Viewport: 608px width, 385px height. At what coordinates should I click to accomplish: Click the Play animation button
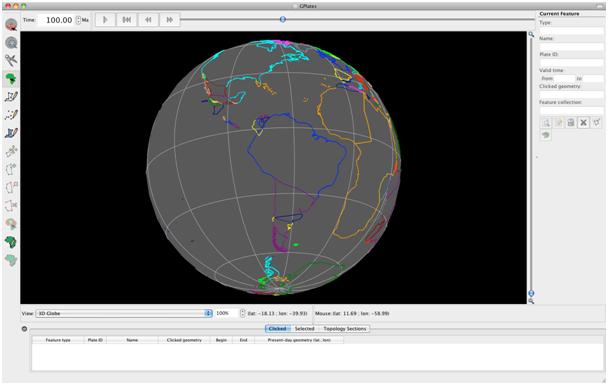point(105,20)
